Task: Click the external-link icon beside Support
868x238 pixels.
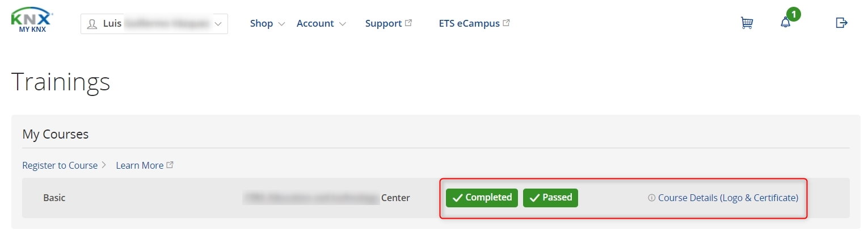Action: (408, 23)
